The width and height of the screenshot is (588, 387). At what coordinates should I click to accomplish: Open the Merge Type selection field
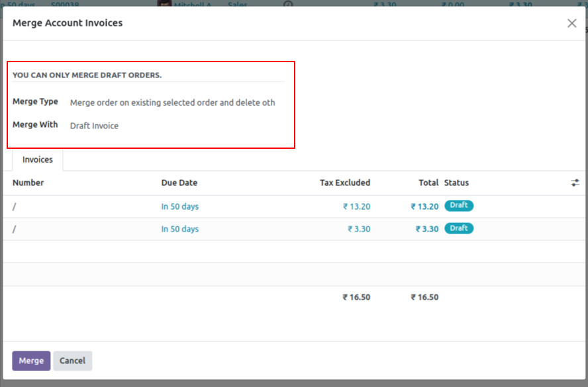pos(172,103)
